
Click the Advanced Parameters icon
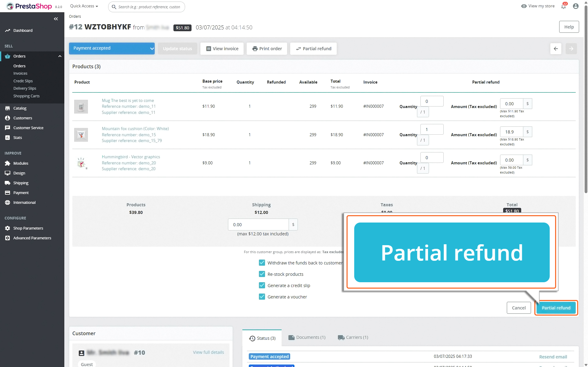pyautogui.click(x=8, y=238)
